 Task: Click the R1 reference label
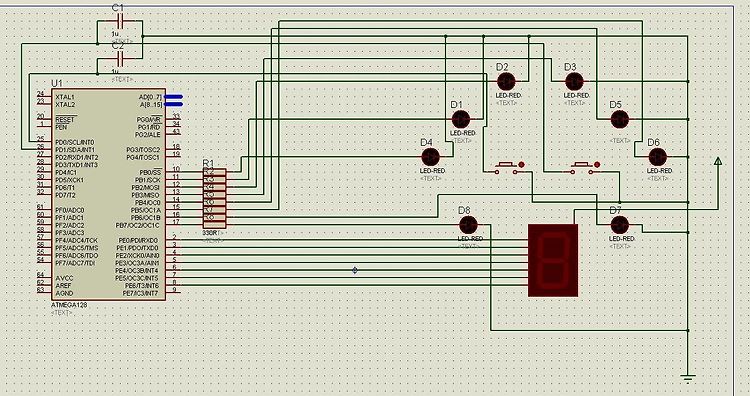point(208,163)
